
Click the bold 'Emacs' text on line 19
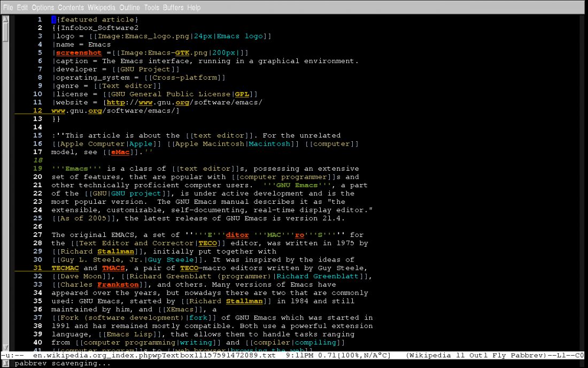pos(76,168)
